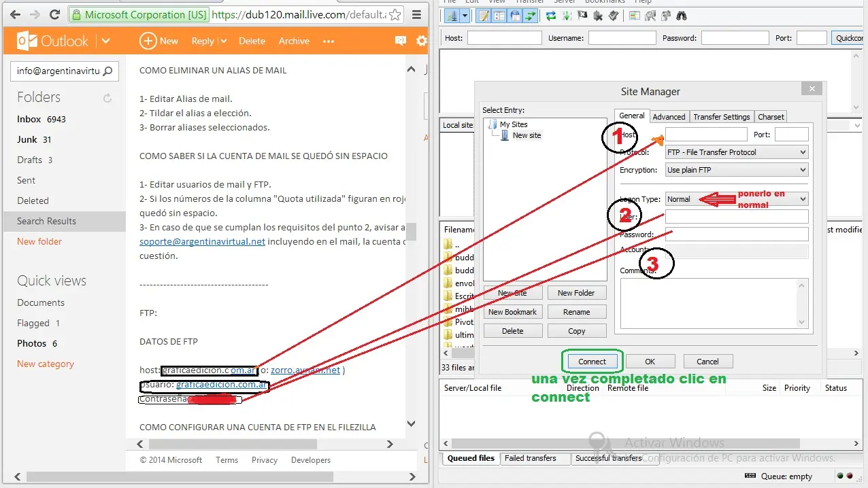Switch to the Charset tab
The height and width of the screenshot is (488, 868).
pyautogui.click(x=771, y=117)
